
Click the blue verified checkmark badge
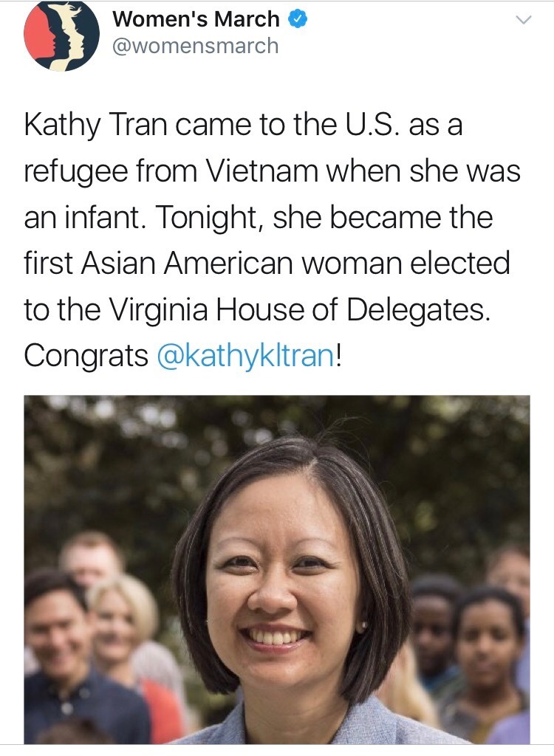pyautogui.click(x=298, y=20)
